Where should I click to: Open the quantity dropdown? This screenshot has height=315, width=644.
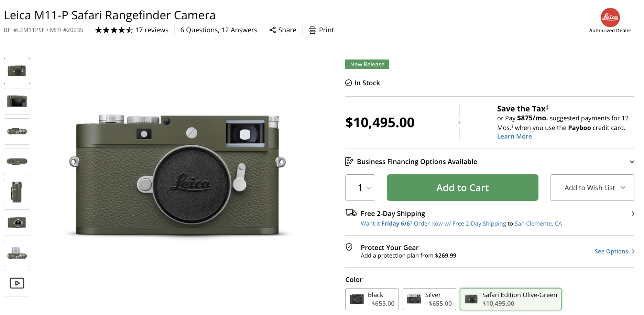[x=360, y=187]
